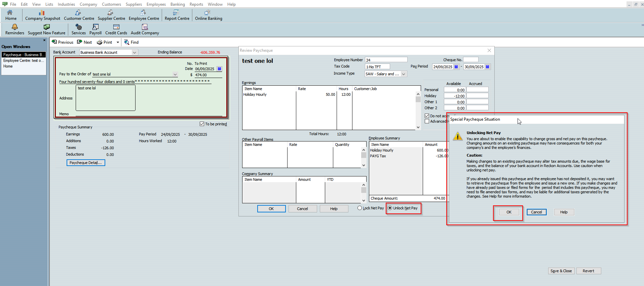
Task: Open calendar for pay period start 24/09/2025
Action: point(456,67)
